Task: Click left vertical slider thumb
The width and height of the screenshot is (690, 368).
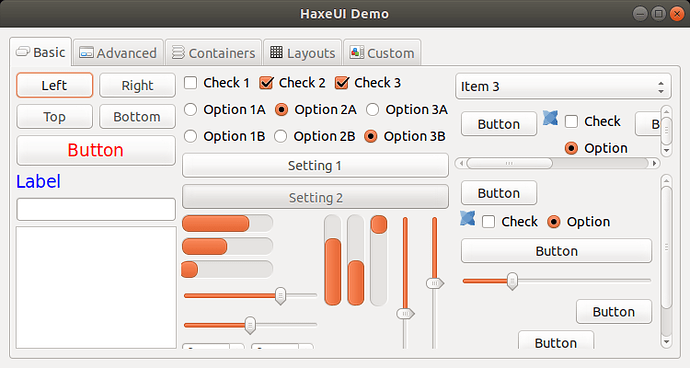Action: coord(405,313)
